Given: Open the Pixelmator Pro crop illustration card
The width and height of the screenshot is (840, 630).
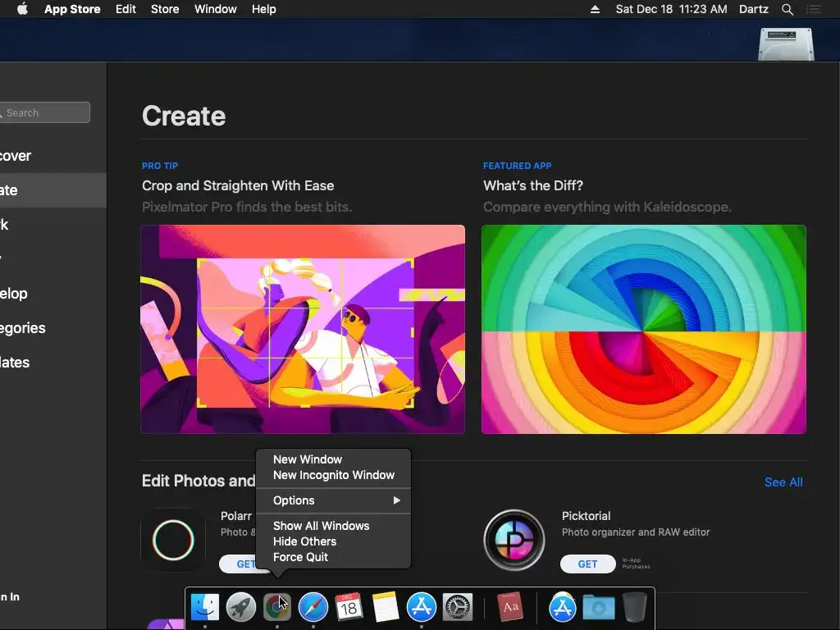Looking at the screenshot, I should pos(303,329).
